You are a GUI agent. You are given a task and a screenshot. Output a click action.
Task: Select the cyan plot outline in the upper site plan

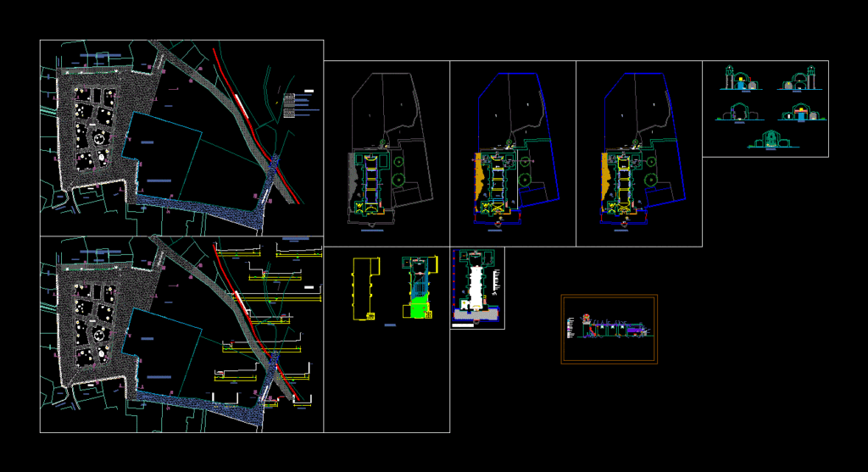pos(162,151)
